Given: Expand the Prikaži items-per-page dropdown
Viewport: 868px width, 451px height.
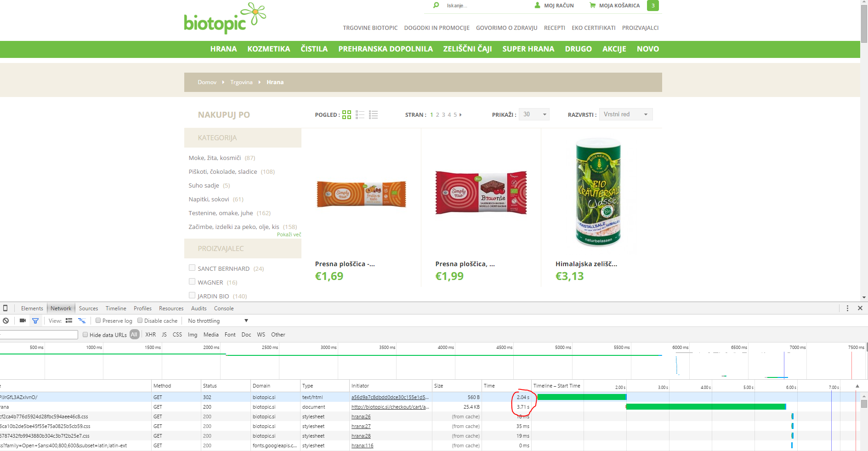Looking at the screenshot, I should click(534, 114).
